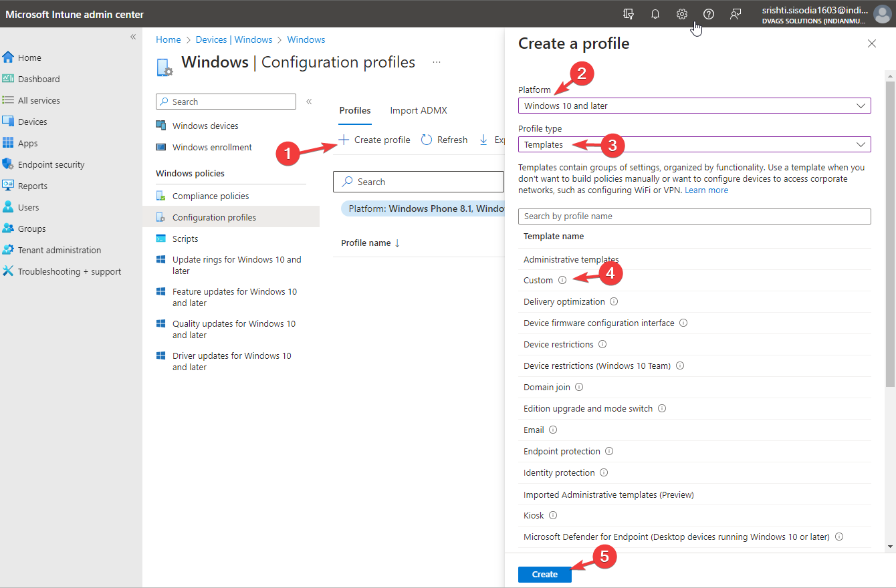896x588 pixels.
Task: Click the info icon next to Custom
Action: click(561, 280)
